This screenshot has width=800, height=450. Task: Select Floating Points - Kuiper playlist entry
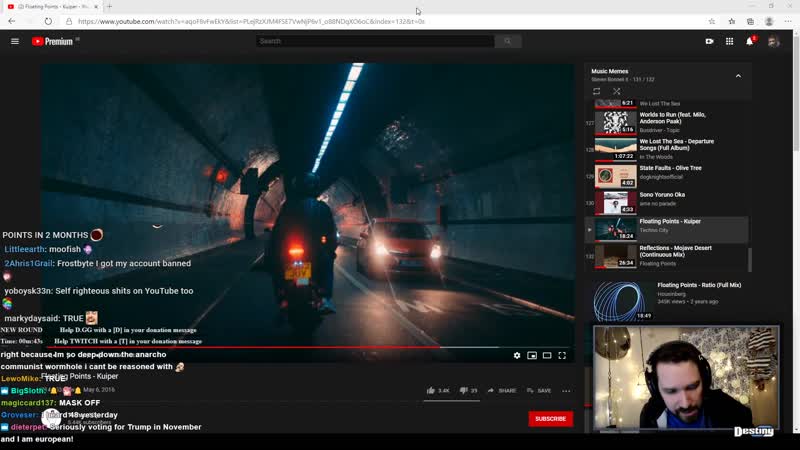[x=667, y=229]
